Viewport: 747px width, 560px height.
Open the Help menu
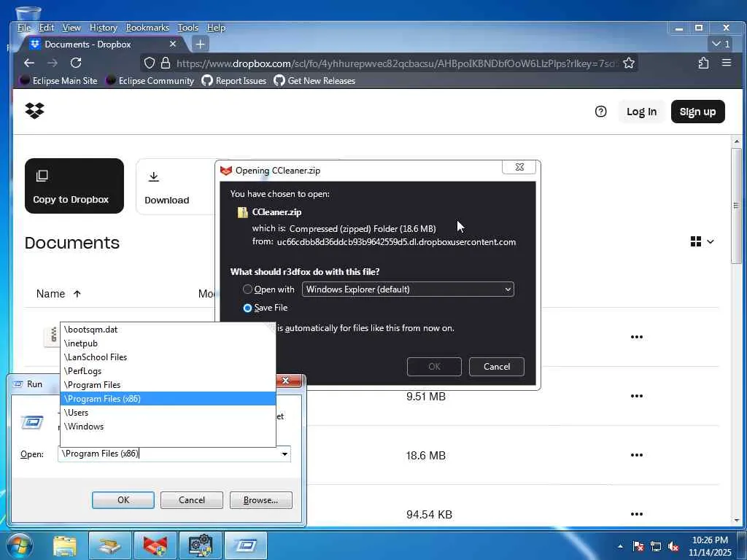click(216, 28)
